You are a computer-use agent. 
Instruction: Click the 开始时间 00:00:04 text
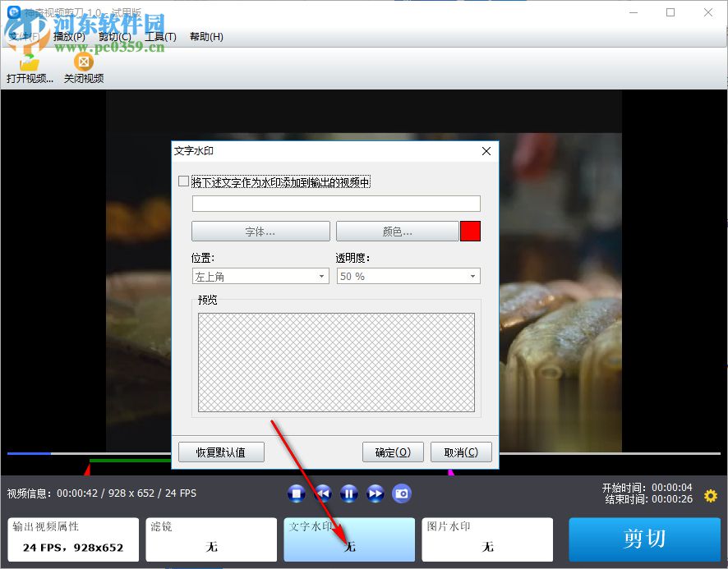[647, 488]
